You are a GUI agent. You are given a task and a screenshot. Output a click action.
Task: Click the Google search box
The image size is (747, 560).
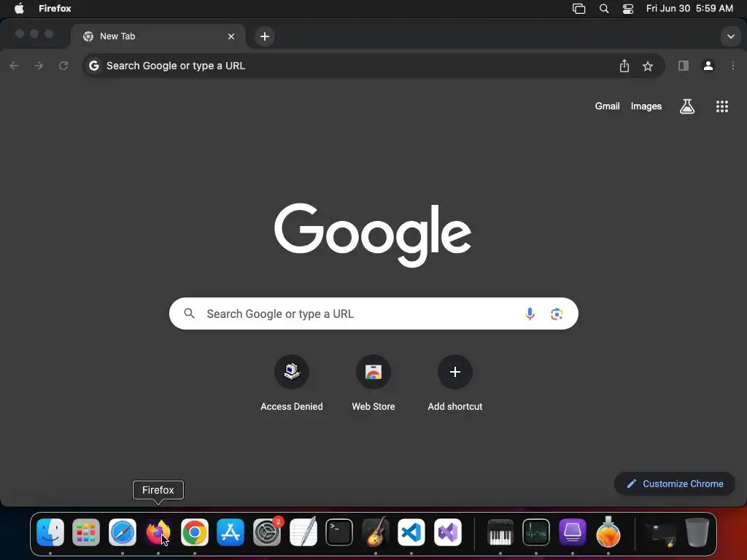point(373,314)
